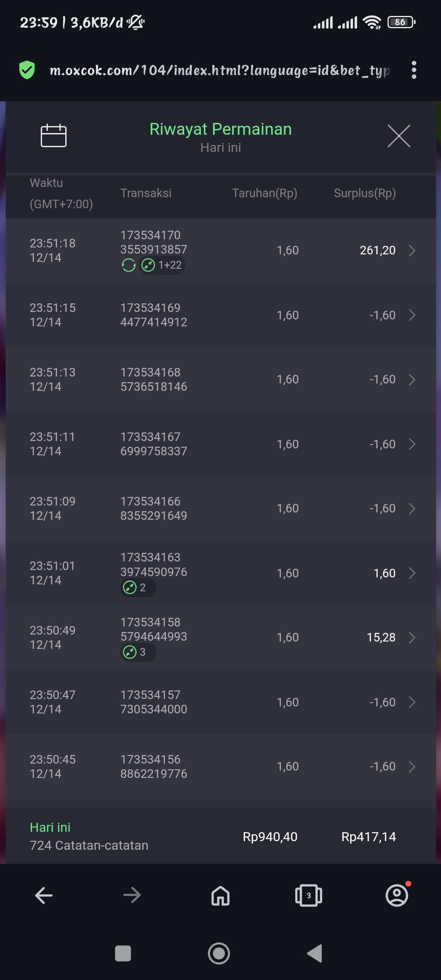Go to the browser home page

[x=220, y=895]
